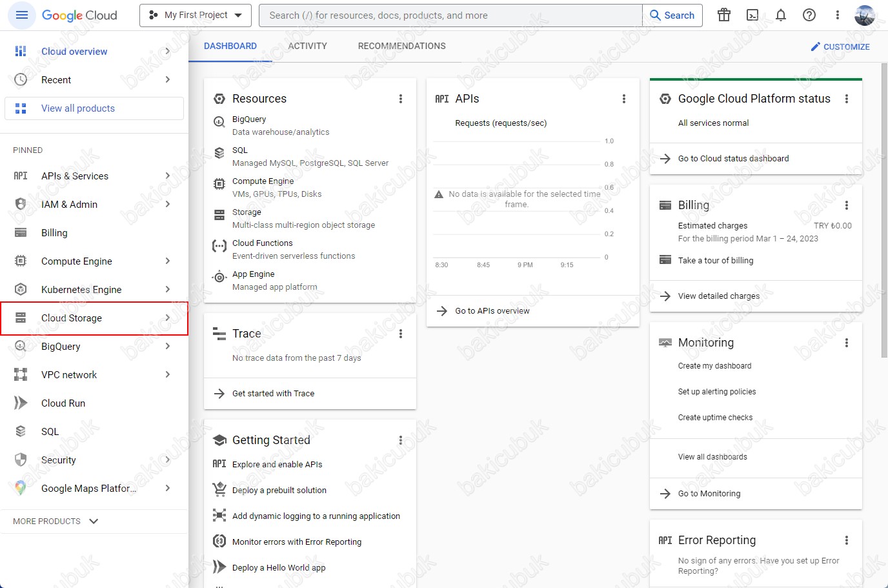Click the Google Maps Platform pin icon
Image resolution: width=888 pixels, height=588 pixels.
click(x=21, y=488)
